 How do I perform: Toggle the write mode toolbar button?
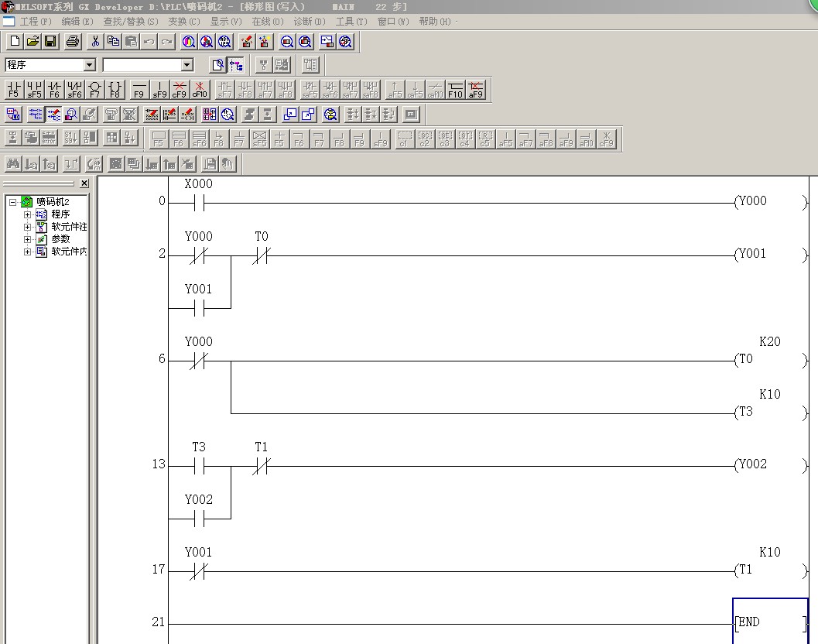point(53,115)
